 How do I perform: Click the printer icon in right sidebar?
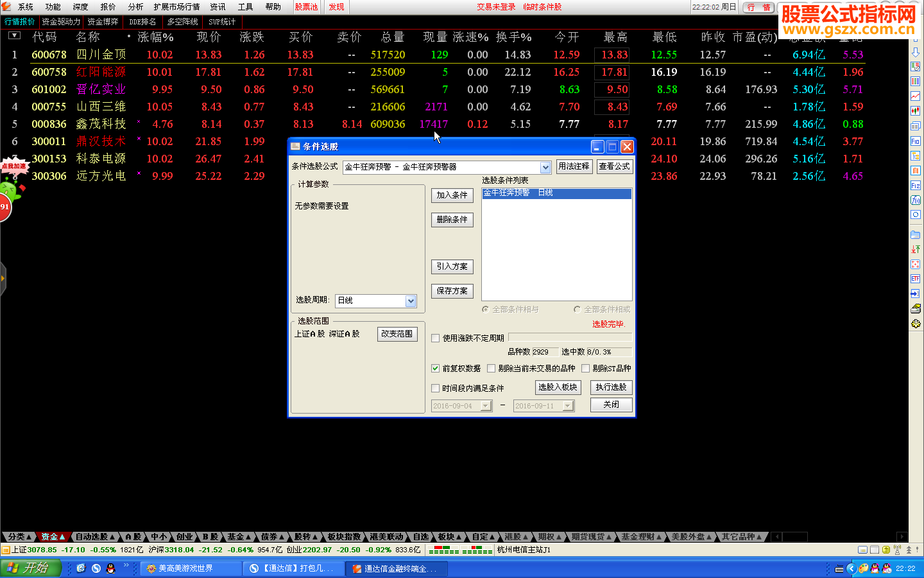pyautogui.click(x=916, y=309)
